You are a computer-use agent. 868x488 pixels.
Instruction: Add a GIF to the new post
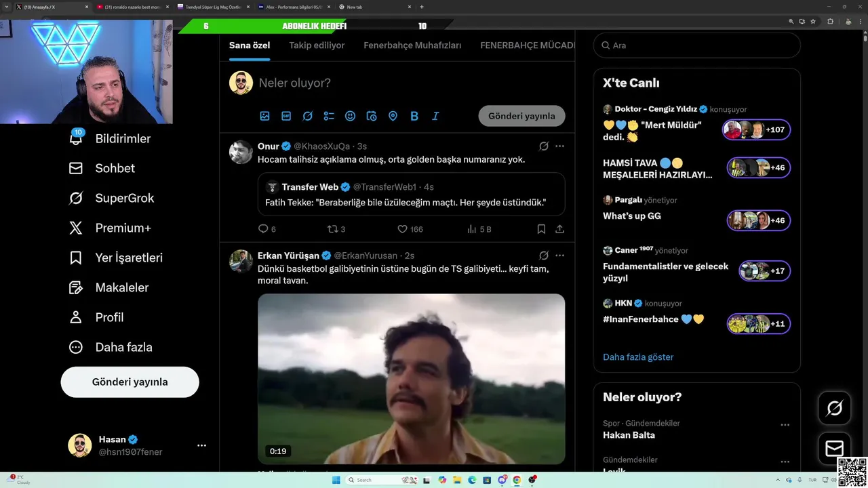point(286,116)
